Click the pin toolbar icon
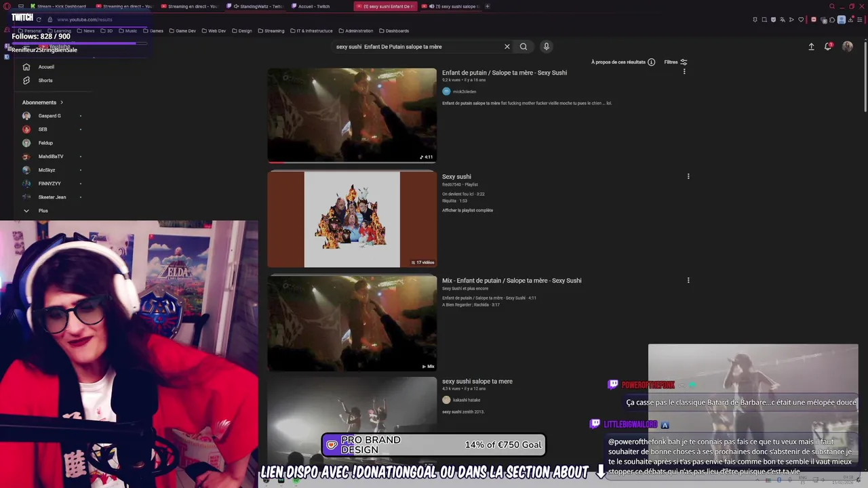 (x=755, y=20)
